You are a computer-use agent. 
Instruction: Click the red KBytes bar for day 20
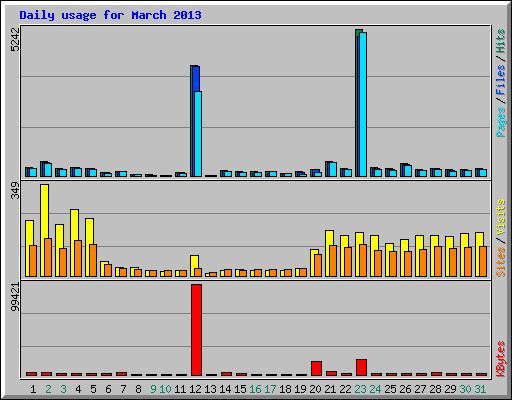[316, 368]
